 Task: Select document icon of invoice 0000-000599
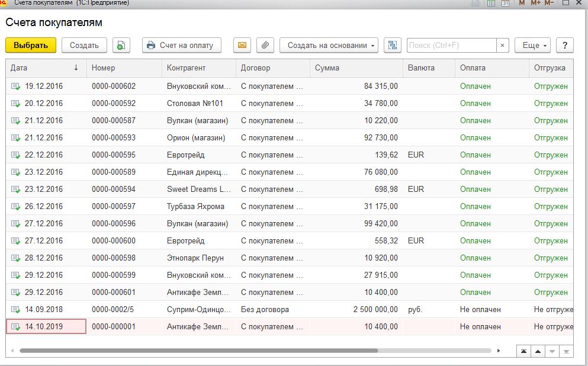(x=15, y=275)
